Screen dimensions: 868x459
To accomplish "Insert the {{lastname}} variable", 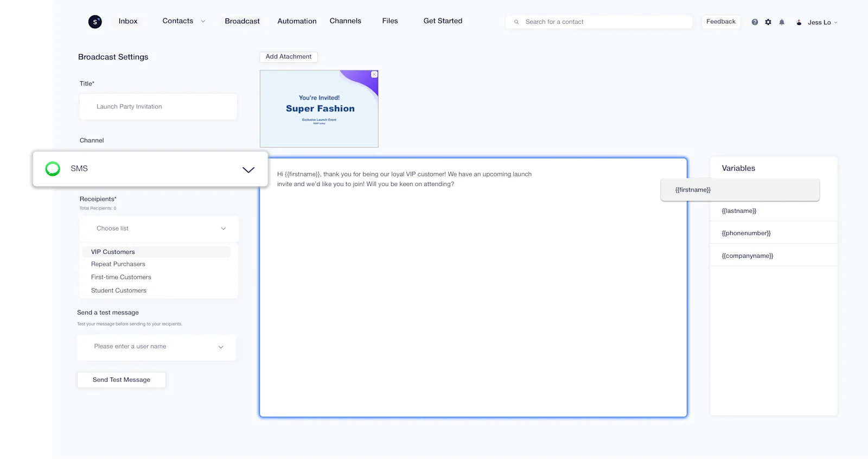I will [774, 211].
